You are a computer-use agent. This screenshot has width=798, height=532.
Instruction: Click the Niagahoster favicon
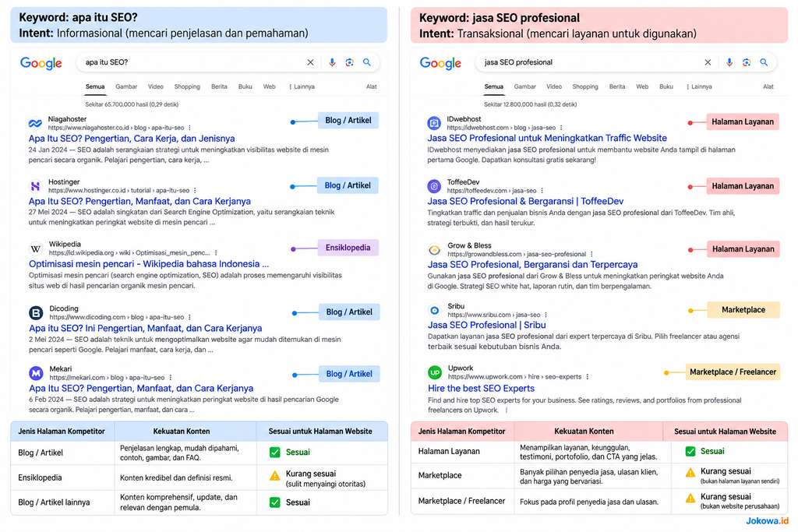point(35,123)
